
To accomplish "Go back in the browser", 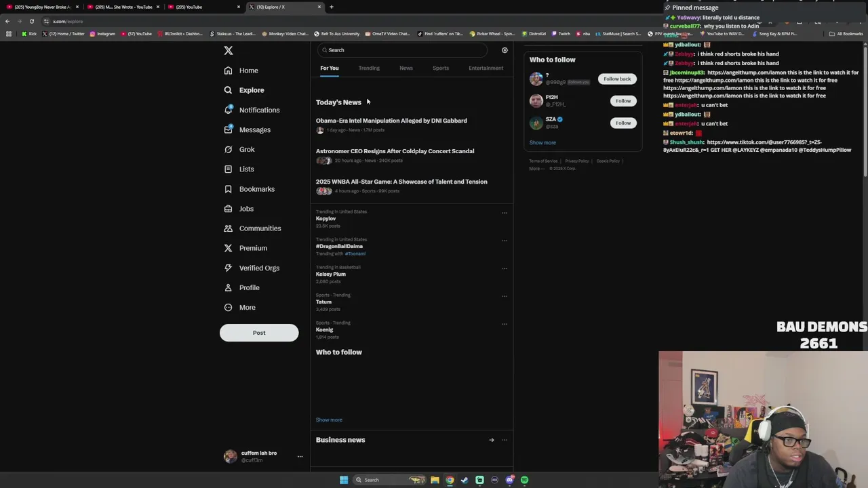I will point(7,21).
